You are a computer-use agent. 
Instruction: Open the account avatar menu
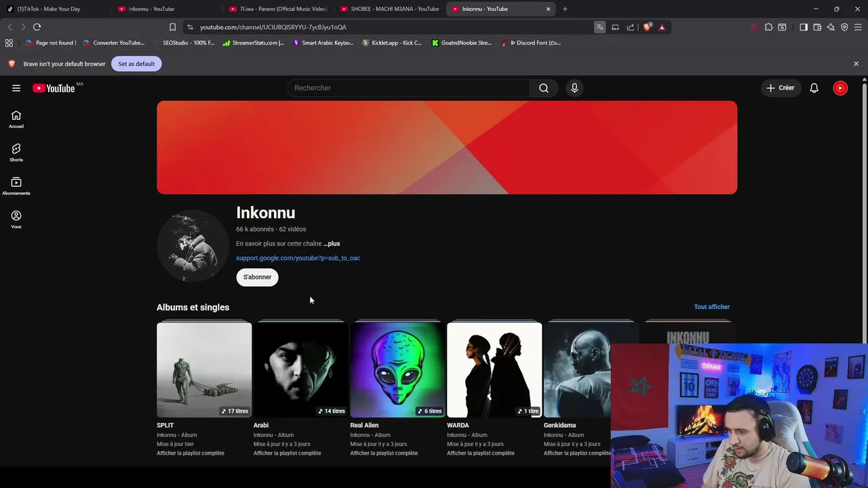coord(840,88)
